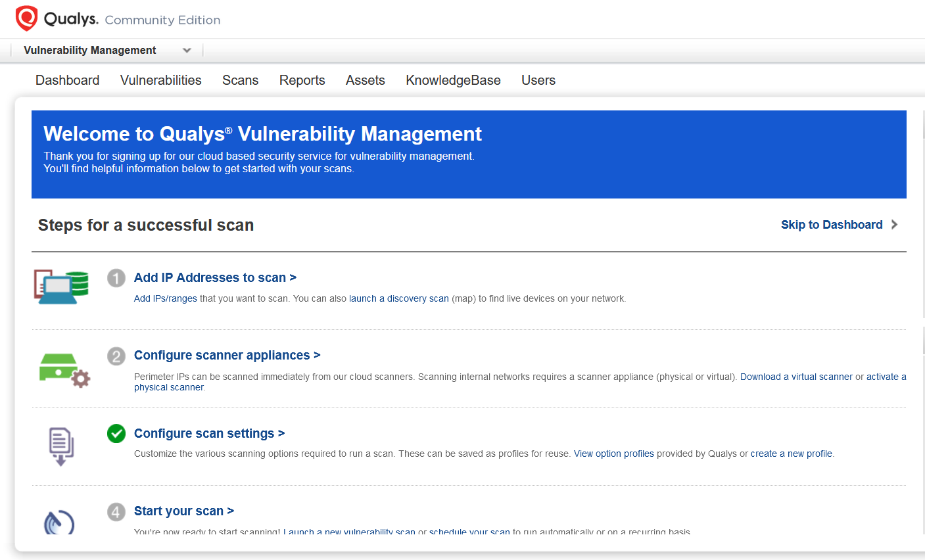This screenshot has height=560, width=925.
Task: Click the scan settings document icon
Action: [x=61, y=446]
